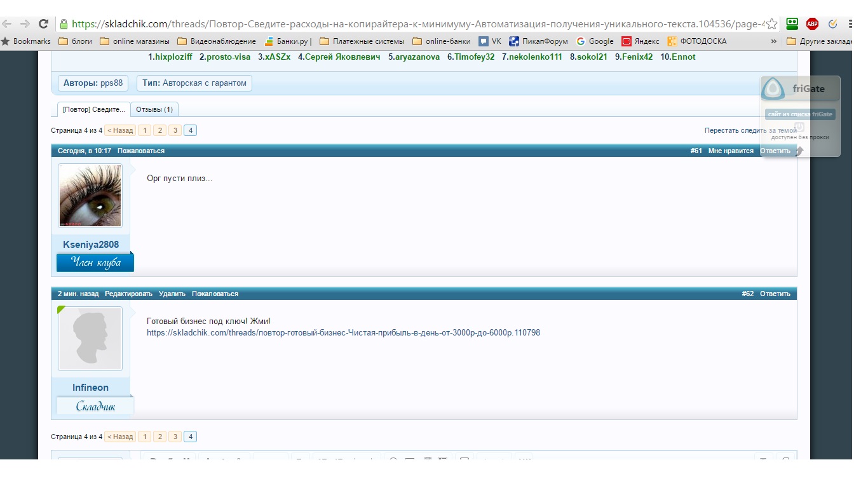Open participant nekolenko111 profile
The image size is (868, 488).
pyautogui.click(x=536, y=57)
